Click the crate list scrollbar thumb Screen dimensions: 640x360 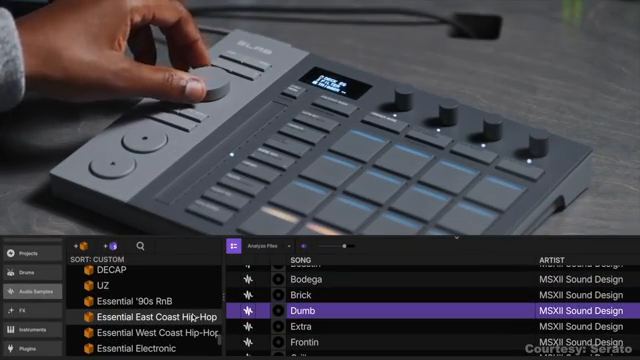click(219, 340)
